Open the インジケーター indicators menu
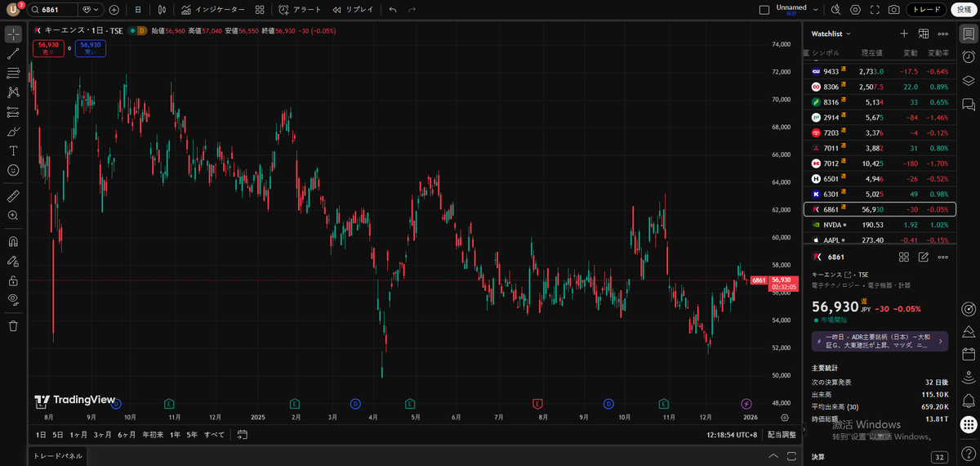The image size is (980, 466). (213, 10)
